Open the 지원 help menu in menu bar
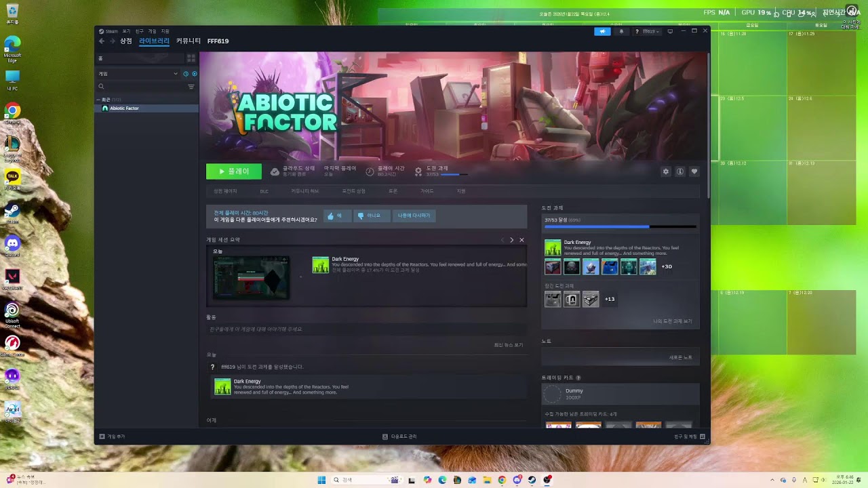 [165, 31]
